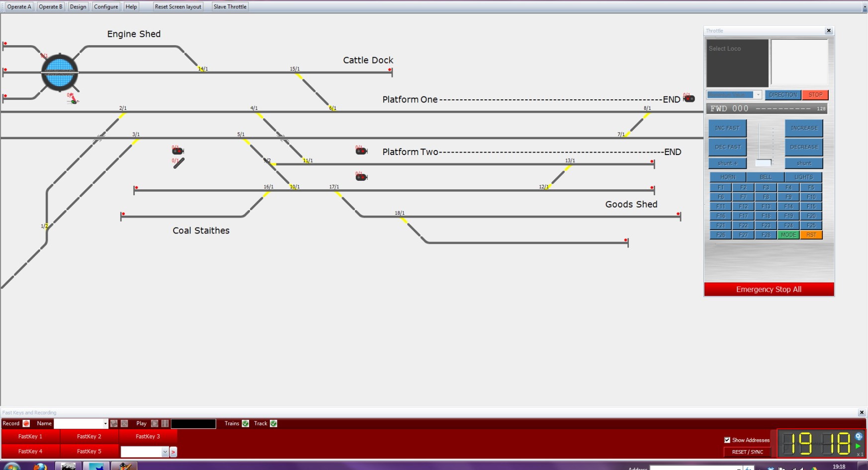The image size is (868, 470).
Task: Uncheck the Show Addresses checkbox
Action: pos(727,440)
